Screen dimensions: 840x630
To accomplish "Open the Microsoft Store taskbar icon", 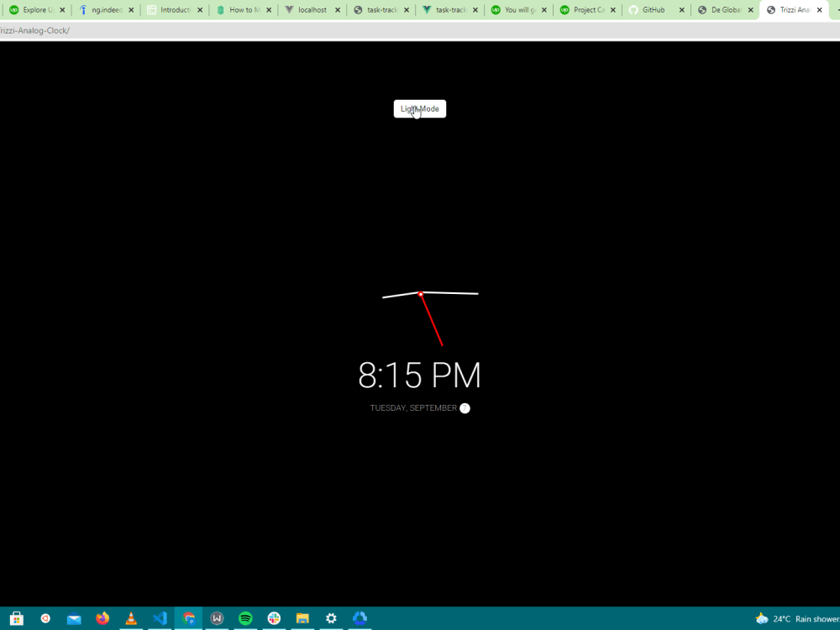I will coord(17,618).
